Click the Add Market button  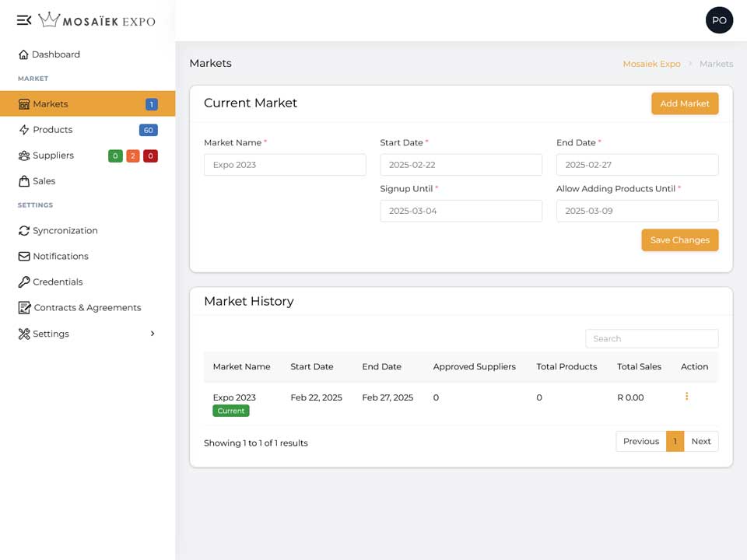685,103
